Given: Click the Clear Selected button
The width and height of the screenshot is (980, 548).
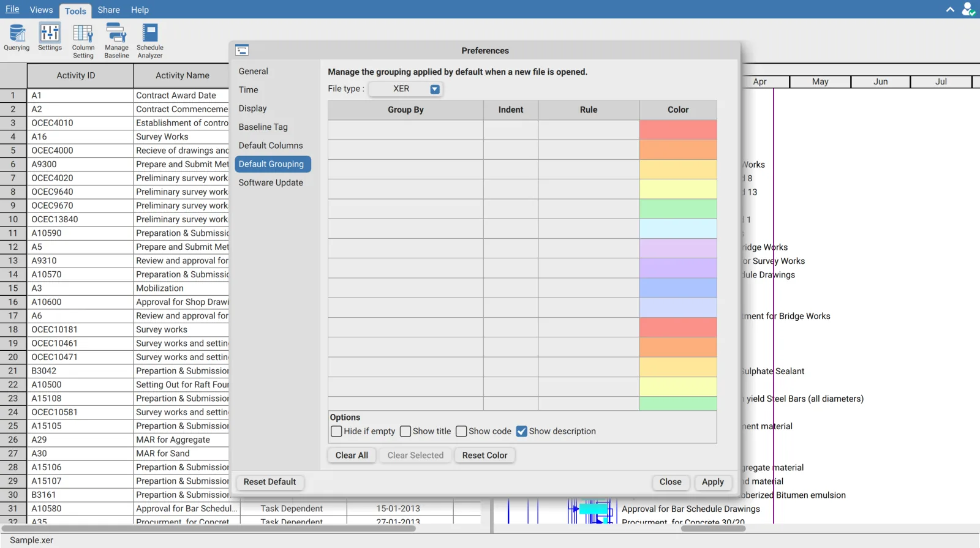Looking at the screenshot, I should [x=415, y=455].
